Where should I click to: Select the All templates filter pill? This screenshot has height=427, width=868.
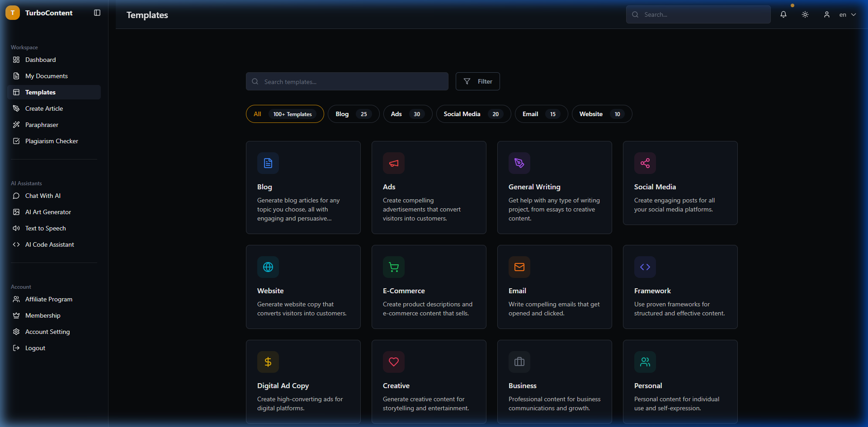coord(284,114)
